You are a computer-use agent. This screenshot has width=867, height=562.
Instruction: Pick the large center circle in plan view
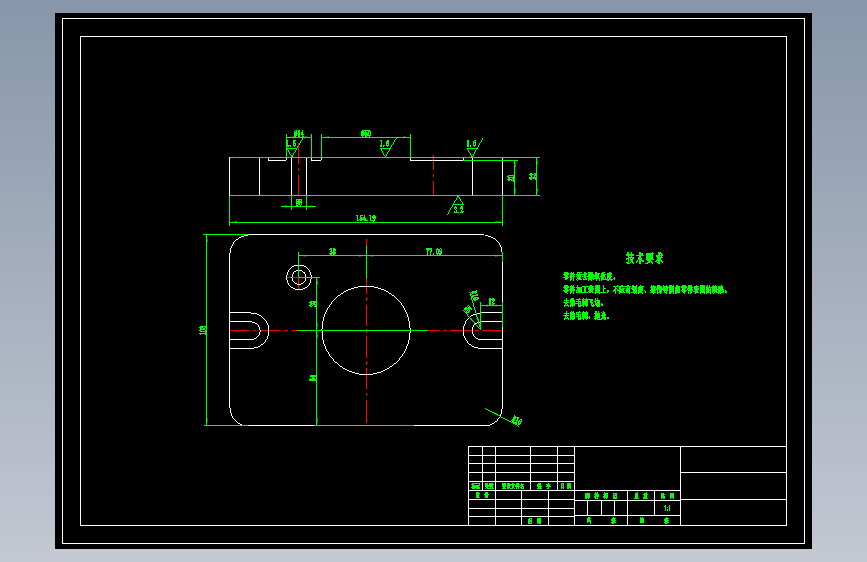pyautogui.click(x=366, y=330)
